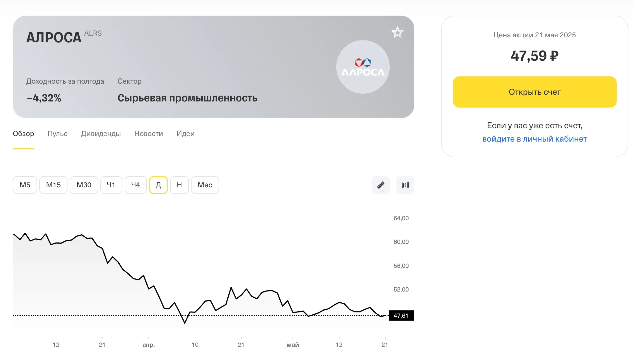Switch to the Пульс tab

tap(57, 134)
